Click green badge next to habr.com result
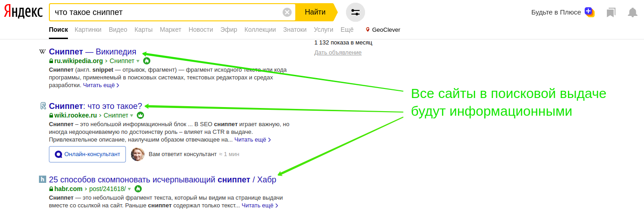The height and width of the screenshot is (211, 644). (x=138, y=189)
